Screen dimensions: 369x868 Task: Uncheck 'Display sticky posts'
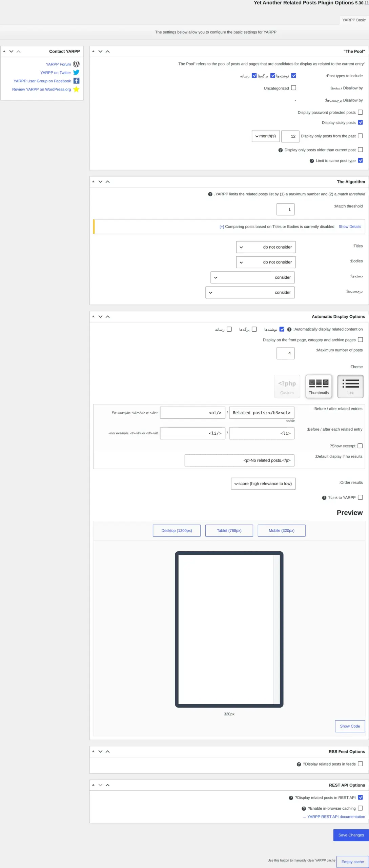[361, 122]
